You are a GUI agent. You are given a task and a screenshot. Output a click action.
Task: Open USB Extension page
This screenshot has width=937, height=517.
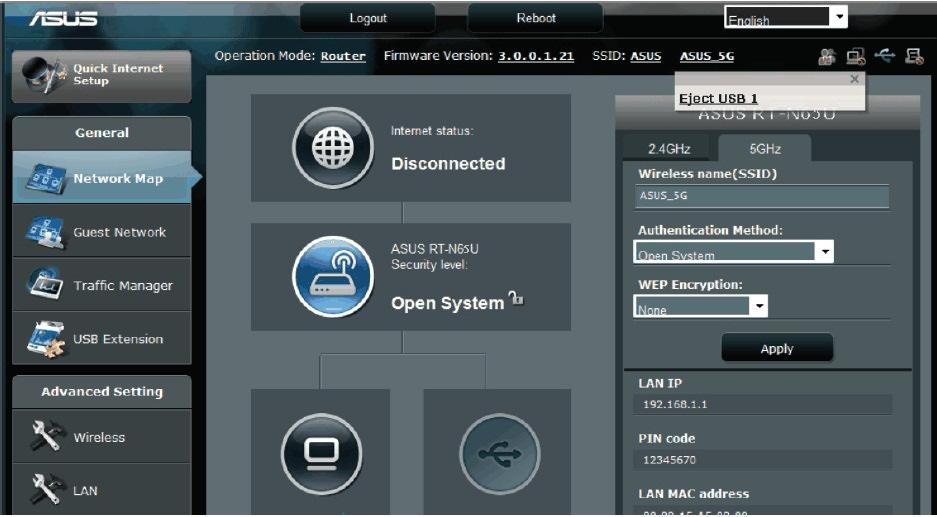tap(102, 338)
